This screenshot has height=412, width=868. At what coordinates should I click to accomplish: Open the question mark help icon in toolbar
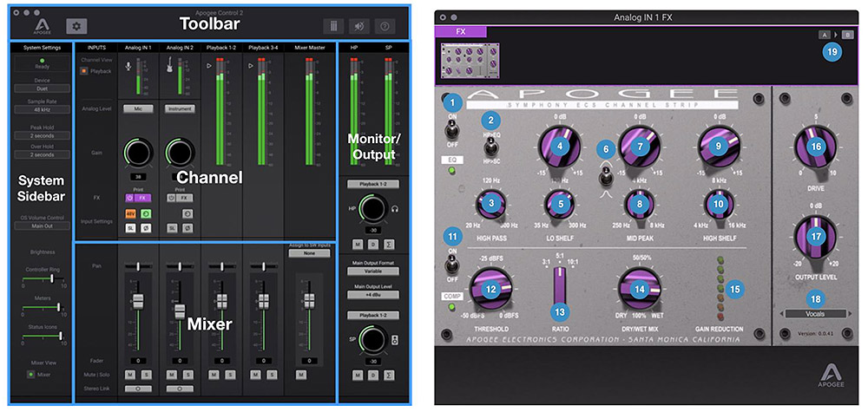(385, 26)
